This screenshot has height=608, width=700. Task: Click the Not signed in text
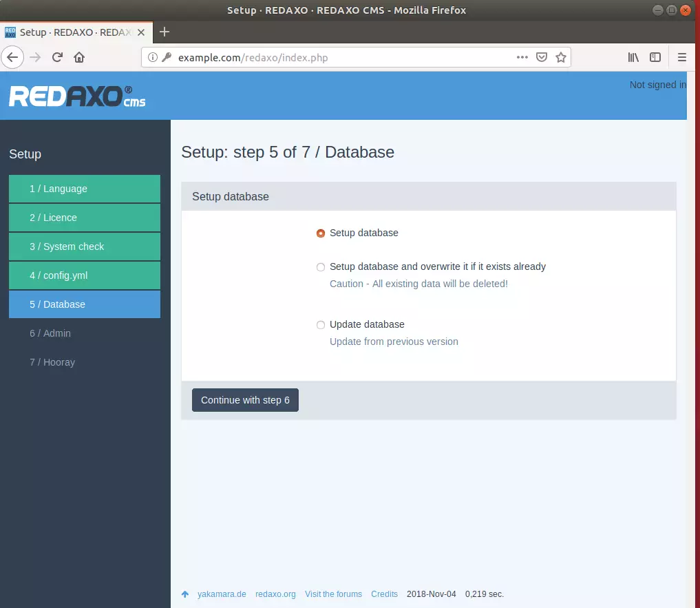(657, 85)
